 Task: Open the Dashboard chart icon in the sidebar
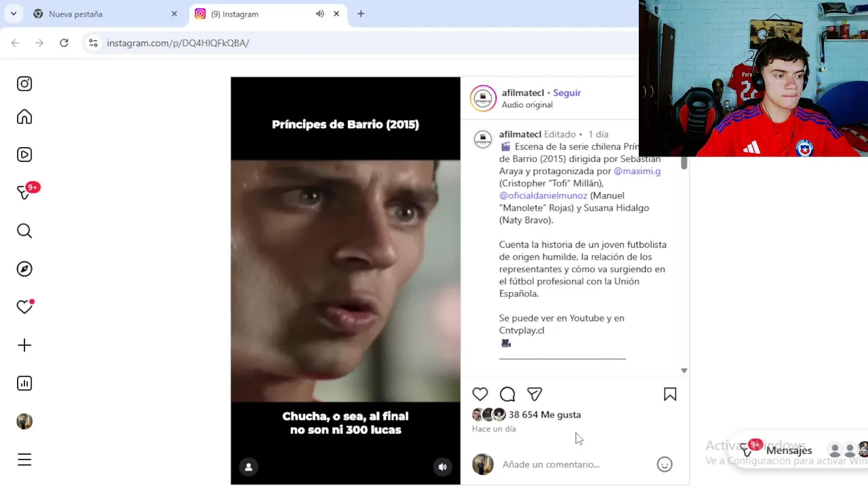coord(24,384)
